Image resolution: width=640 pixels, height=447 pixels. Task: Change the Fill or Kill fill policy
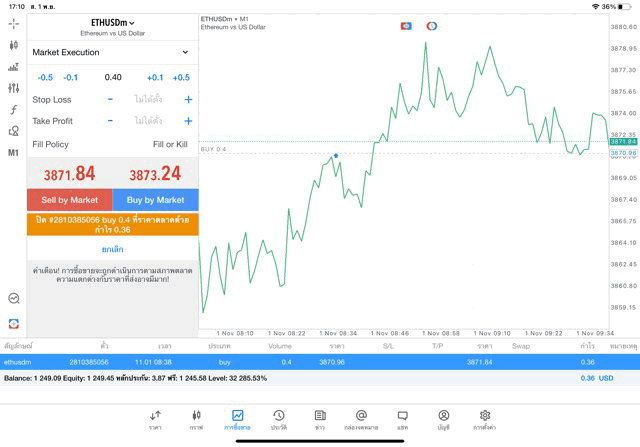tap(170, 144)
